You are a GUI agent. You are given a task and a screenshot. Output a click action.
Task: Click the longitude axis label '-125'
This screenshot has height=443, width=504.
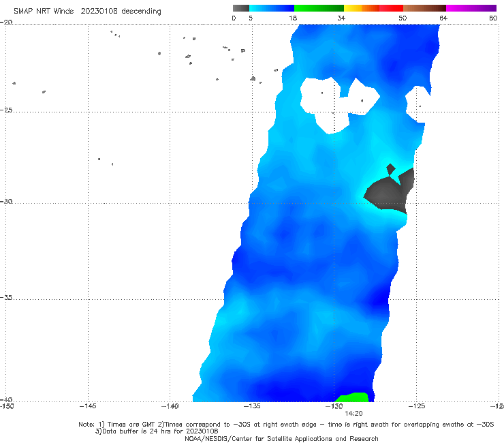(417, 406)
